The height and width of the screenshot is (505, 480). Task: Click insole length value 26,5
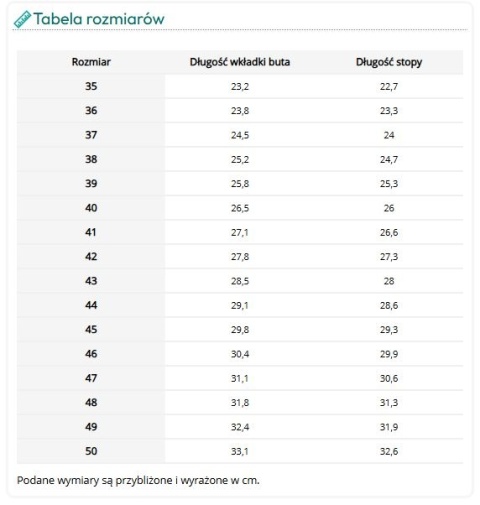[x=240, y=208]
